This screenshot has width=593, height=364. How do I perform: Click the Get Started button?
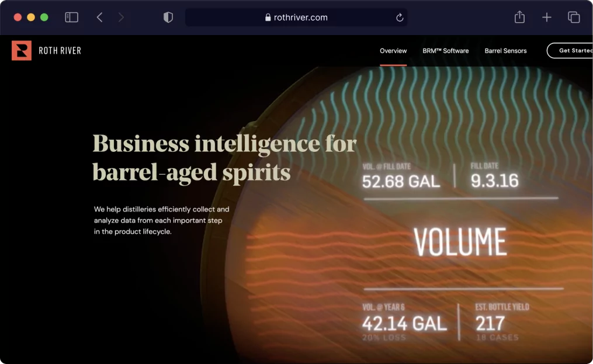click(570, 51)
